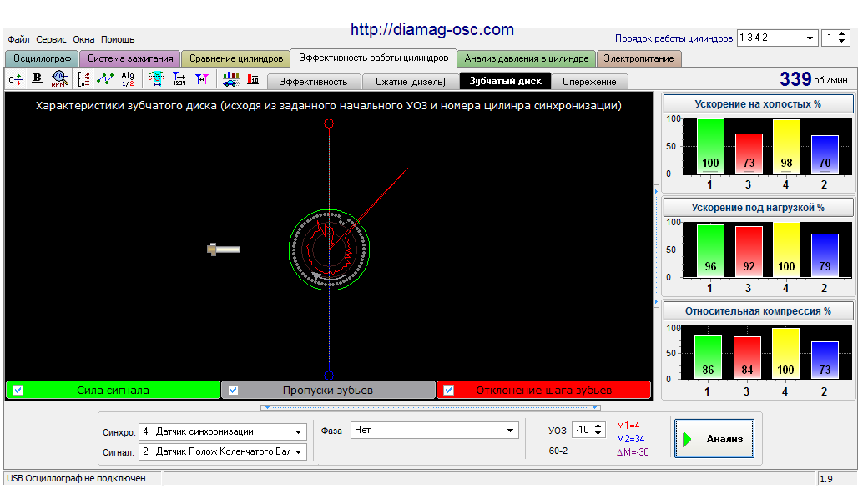The width and height of the screenshot is (868, 489).
Task: Decrease the sync cylinder number spinner
Action: click(x=841, y=42)
